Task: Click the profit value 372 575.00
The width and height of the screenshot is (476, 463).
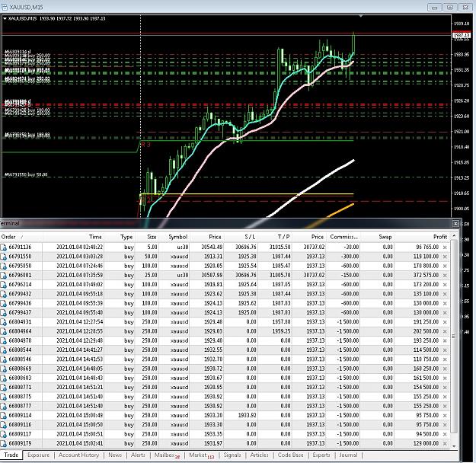Action: (x=426, y=276)
